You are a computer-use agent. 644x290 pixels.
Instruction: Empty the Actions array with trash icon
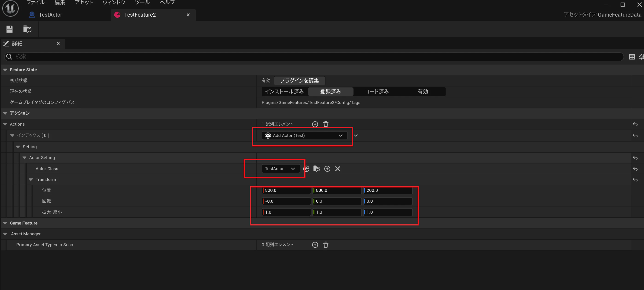(325, 124)
